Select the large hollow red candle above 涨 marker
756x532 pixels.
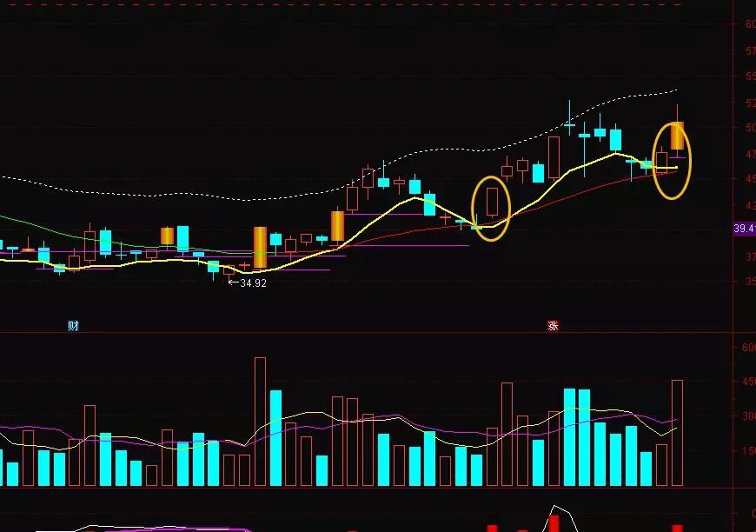554,157
